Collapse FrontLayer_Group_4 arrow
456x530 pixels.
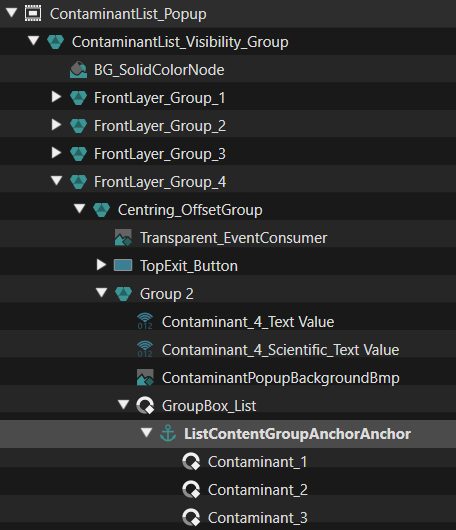57,180
